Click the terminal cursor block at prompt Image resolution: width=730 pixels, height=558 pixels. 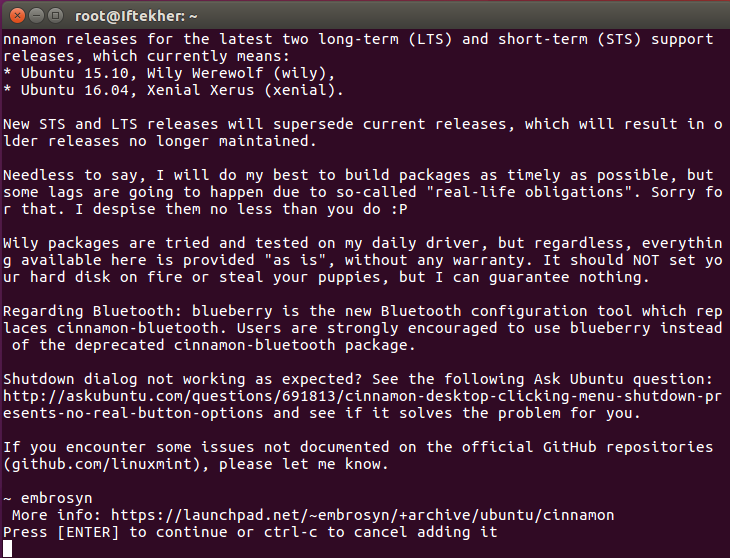point(7,549)
